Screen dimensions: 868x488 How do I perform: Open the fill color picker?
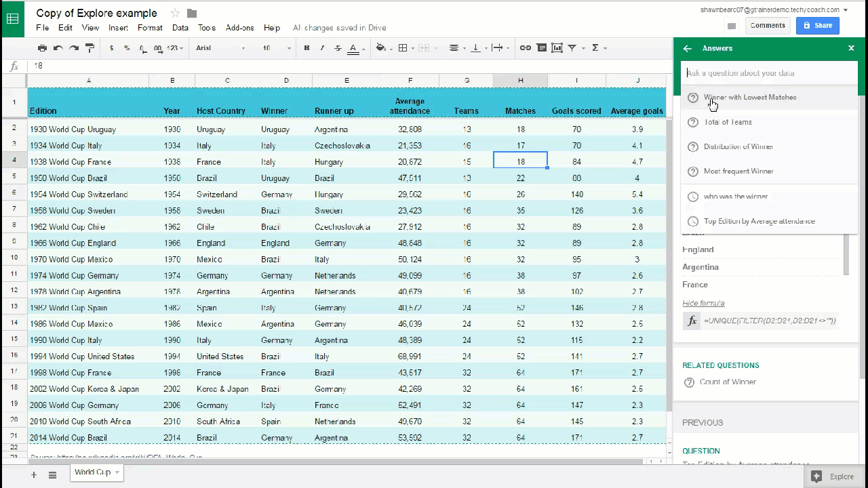point(381,48)
